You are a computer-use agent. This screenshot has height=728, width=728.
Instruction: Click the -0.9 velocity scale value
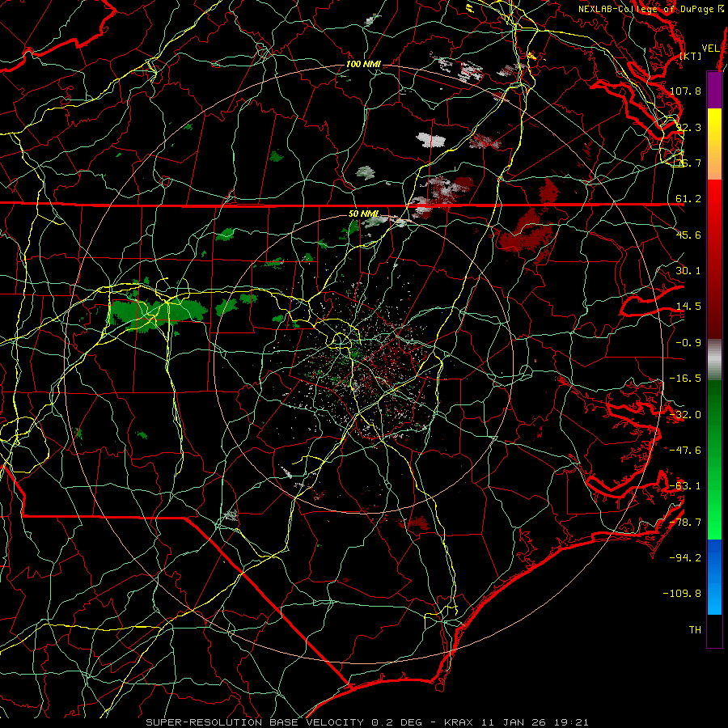[x=688, y=343]
